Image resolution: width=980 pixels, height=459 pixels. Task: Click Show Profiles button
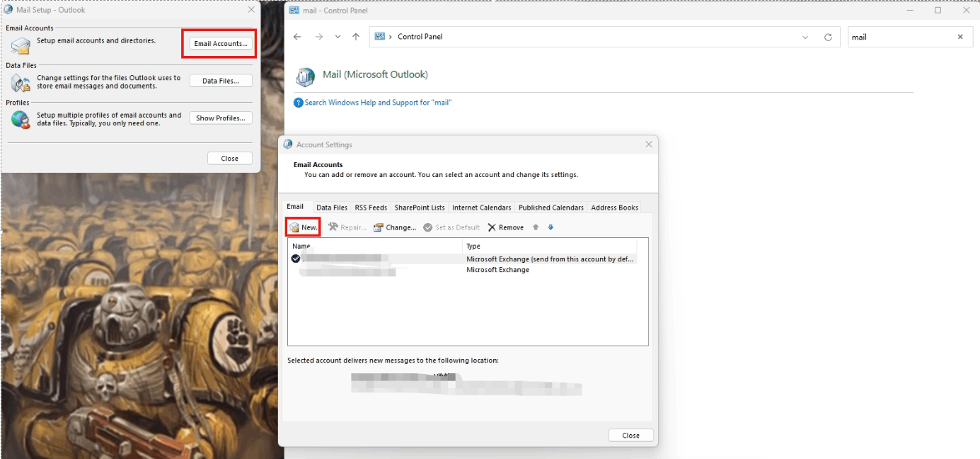coord(221,118)
